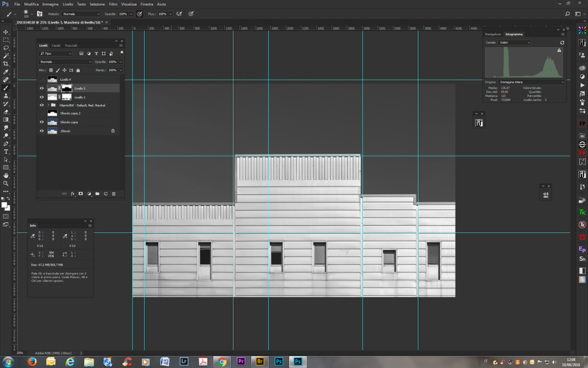Click the add layer mask icon
Viewport: 588px width, 368px height.
pos(81,193)
